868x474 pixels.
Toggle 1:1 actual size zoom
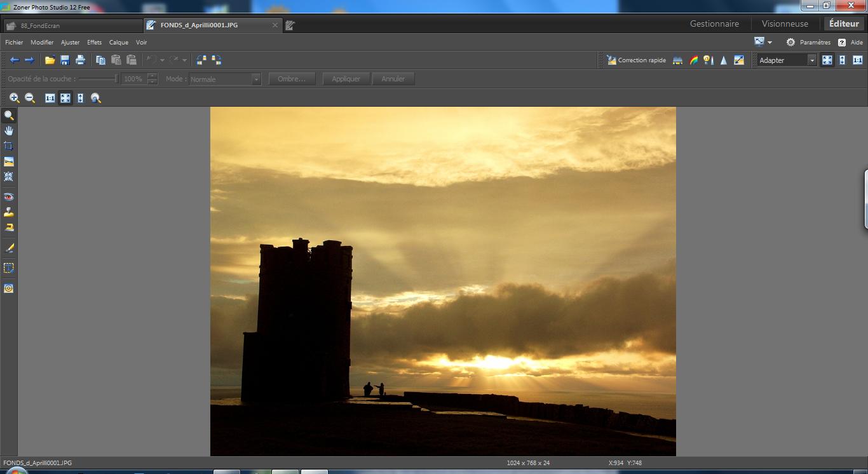857,60
